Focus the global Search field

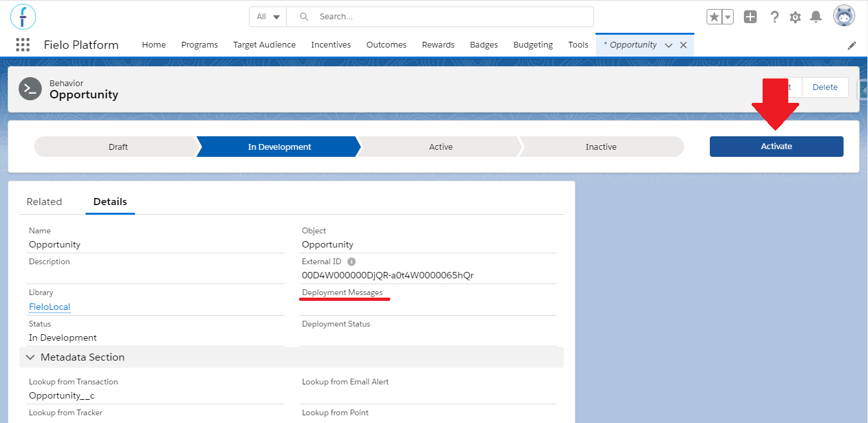coord(440,17)
